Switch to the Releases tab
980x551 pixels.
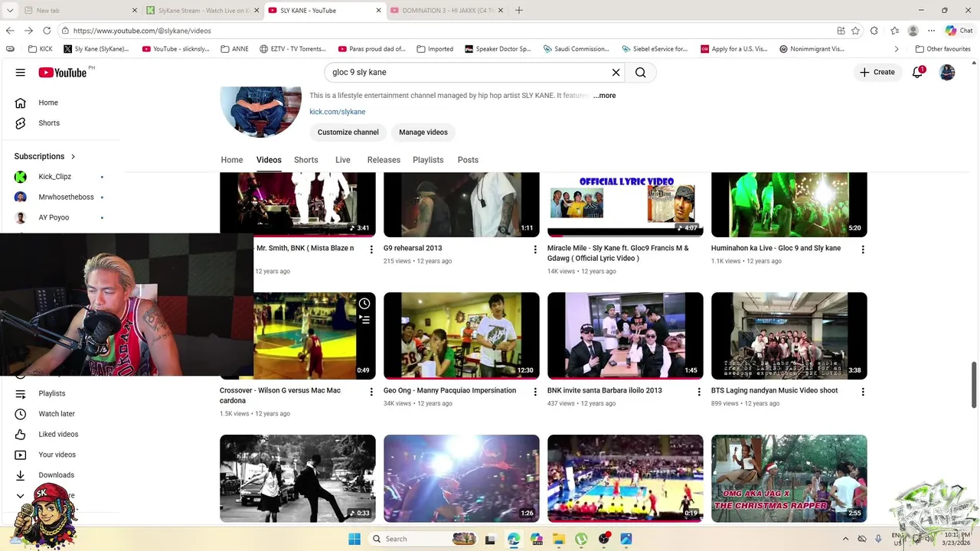click(x=384, y=160)
